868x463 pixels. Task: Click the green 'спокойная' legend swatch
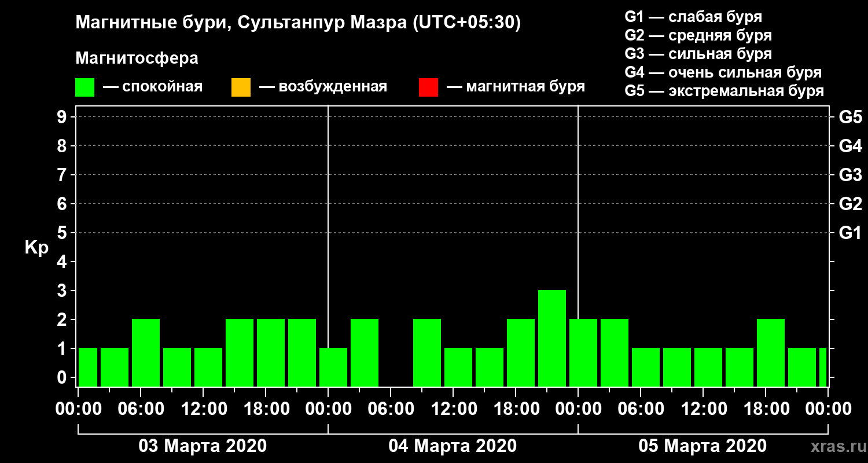point(84,87)
